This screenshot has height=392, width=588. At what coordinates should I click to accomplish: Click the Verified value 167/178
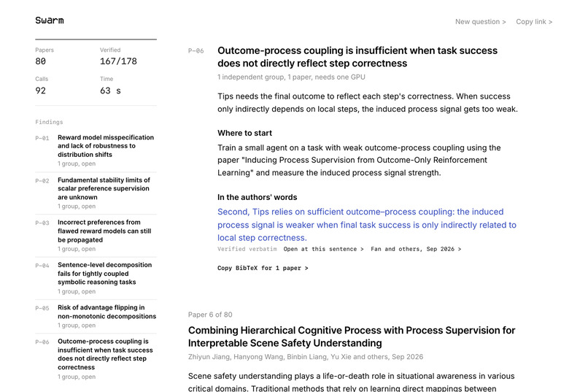click(118, 61)
